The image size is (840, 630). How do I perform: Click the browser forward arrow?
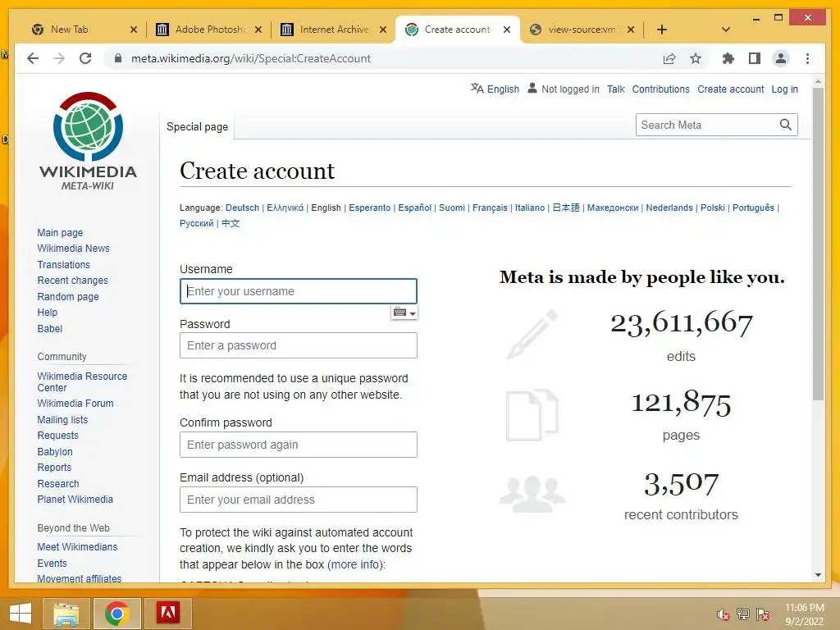coord(59,58)
